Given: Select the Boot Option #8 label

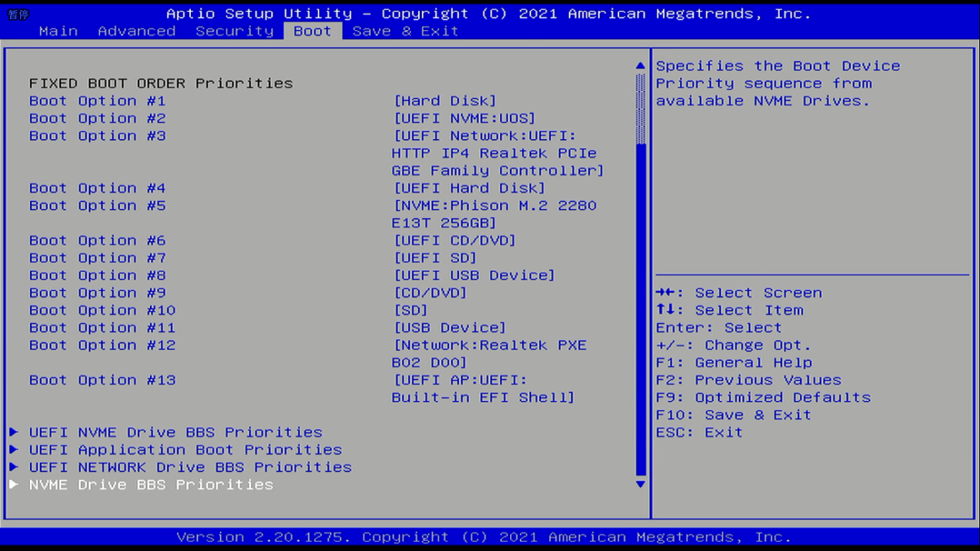Looking at the screenshot, I should tap(97, 275).
